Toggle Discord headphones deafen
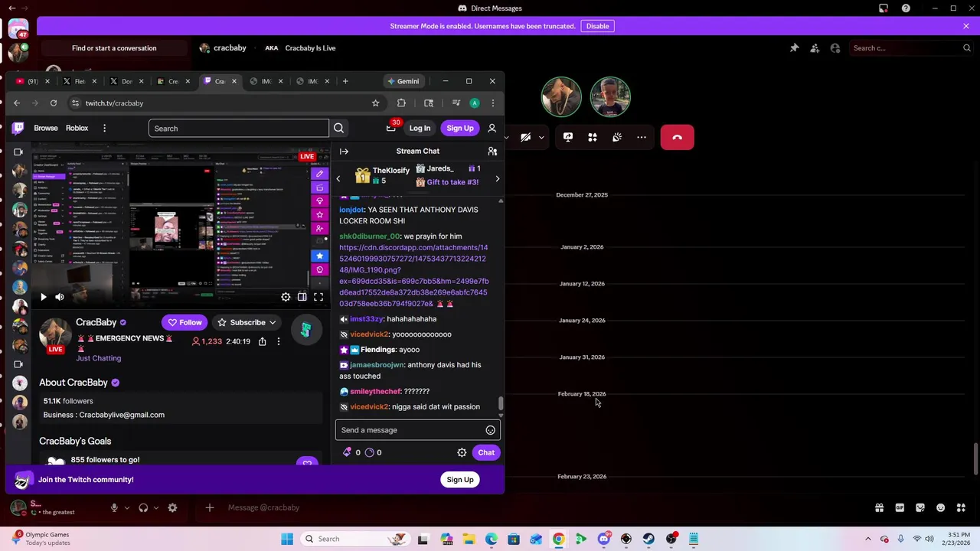 [x=143, y=507]
